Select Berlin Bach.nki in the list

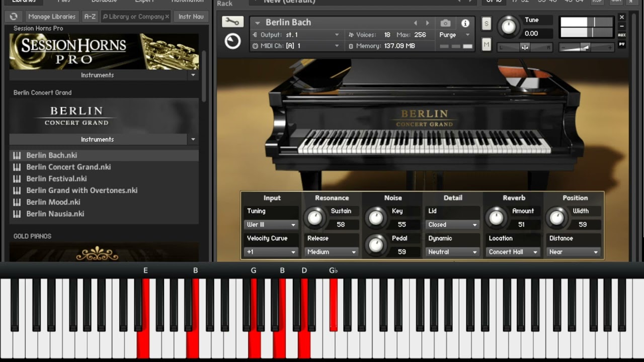pyautogui.click(x=104, y=155)
